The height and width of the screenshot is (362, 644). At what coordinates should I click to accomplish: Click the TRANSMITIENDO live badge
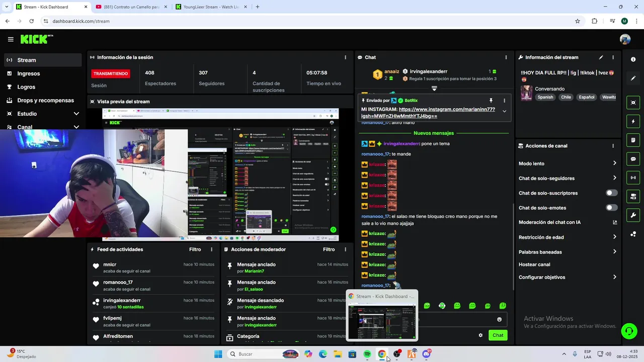click(111, 73)
